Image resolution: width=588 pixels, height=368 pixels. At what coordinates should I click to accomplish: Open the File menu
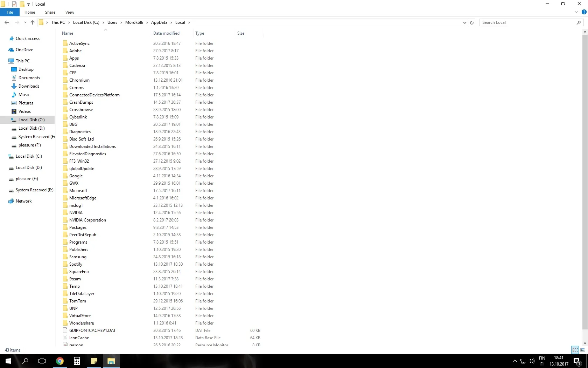[10, 12]
